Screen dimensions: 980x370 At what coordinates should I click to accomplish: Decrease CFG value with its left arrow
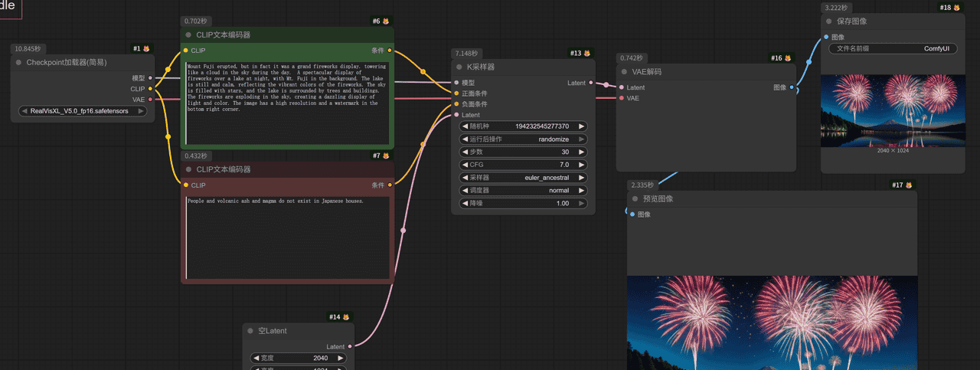click(x=465, y=165)
